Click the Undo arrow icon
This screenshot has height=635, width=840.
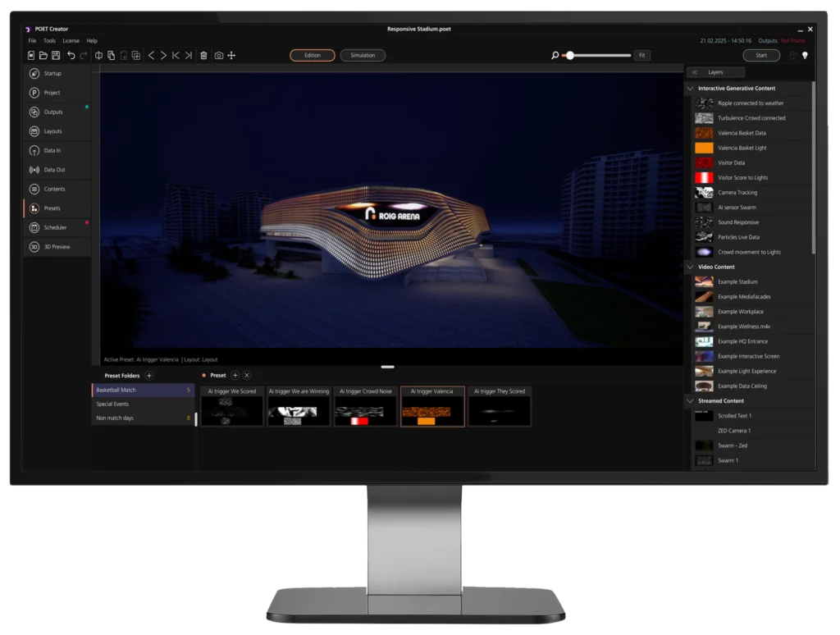pyautogui.click(x=71, y=56)
